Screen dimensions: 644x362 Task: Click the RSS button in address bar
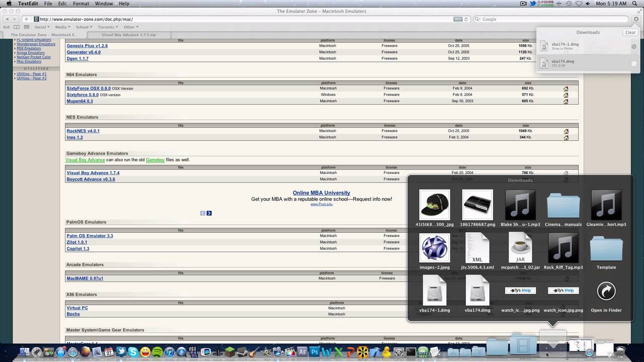coord(457,19)
